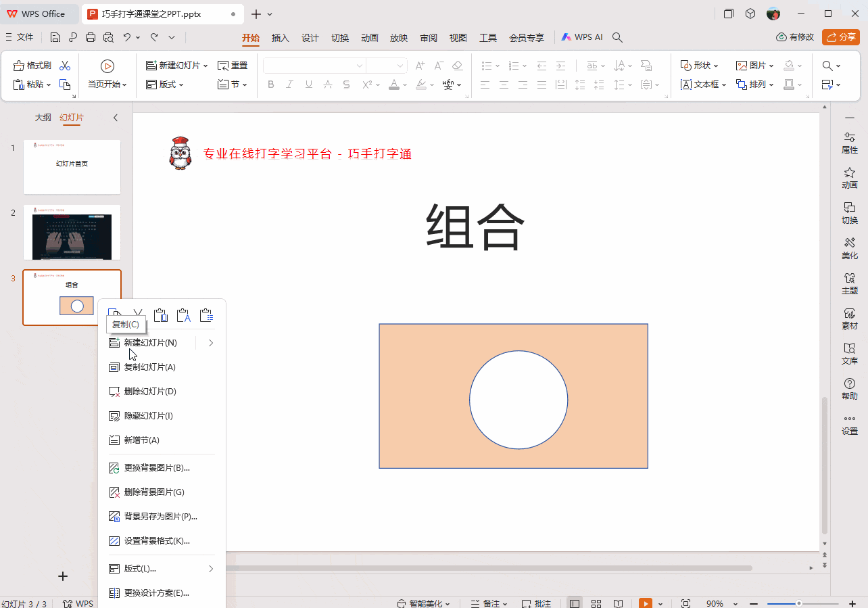Open the 动画 animation sidebar panel
This screenshot has height=608, width=868.
point(850,179)
